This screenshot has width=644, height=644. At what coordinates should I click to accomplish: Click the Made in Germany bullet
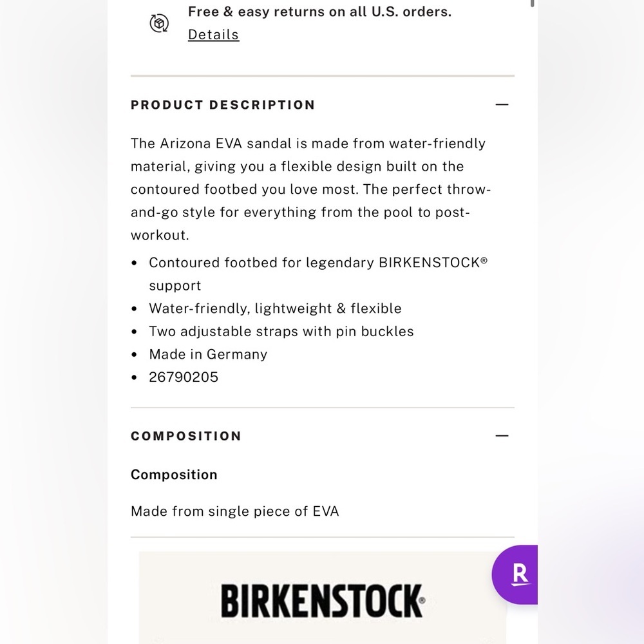[x=208, y=354]
